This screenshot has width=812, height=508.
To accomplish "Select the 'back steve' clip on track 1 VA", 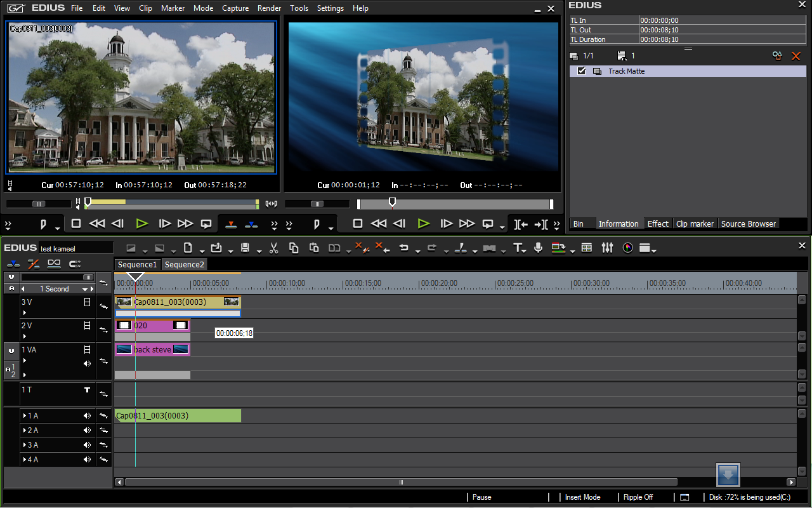I will tap(152, 349).
